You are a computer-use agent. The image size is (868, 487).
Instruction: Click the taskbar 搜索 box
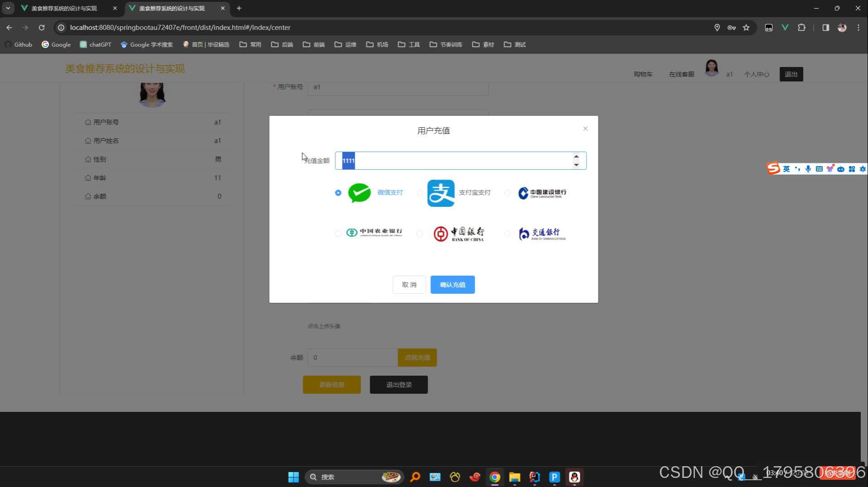354,477
